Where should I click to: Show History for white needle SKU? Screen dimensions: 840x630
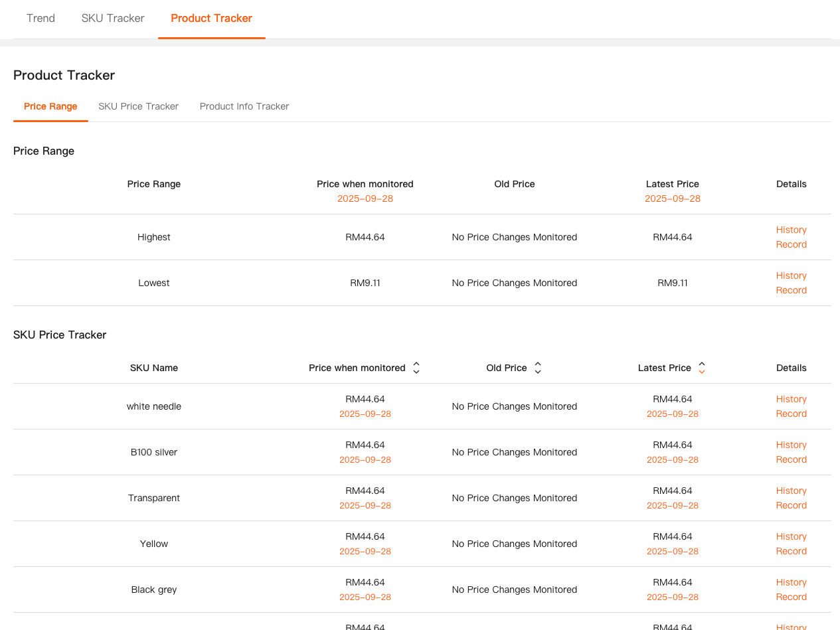point(791,399)
